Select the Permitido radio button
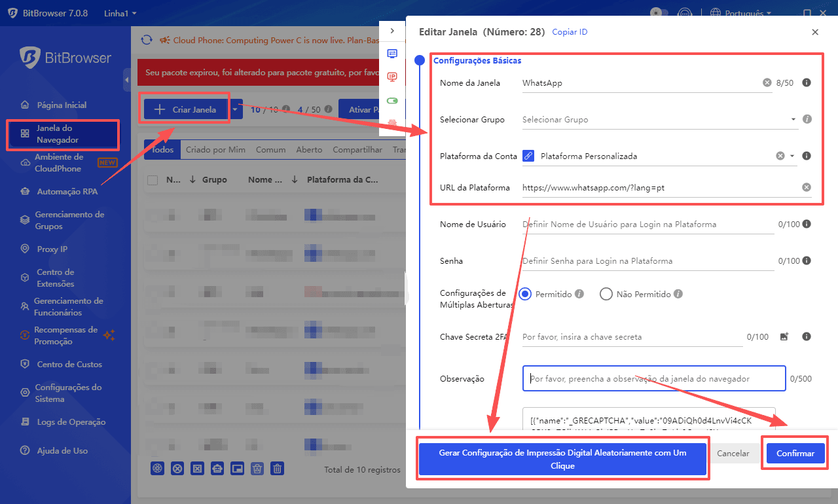Viewport: 838px width, 504px height. point(525,295)
